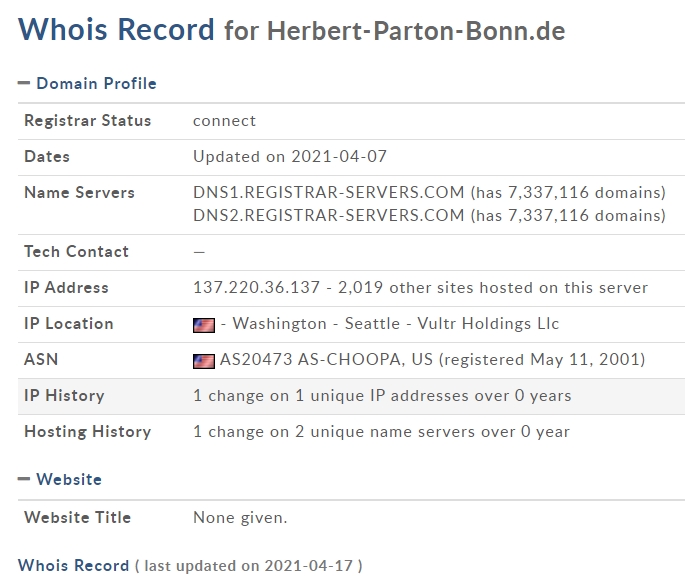Click the US flag icon beside AS20473
The height and width of the screenshot is (584, 685).
204,361
